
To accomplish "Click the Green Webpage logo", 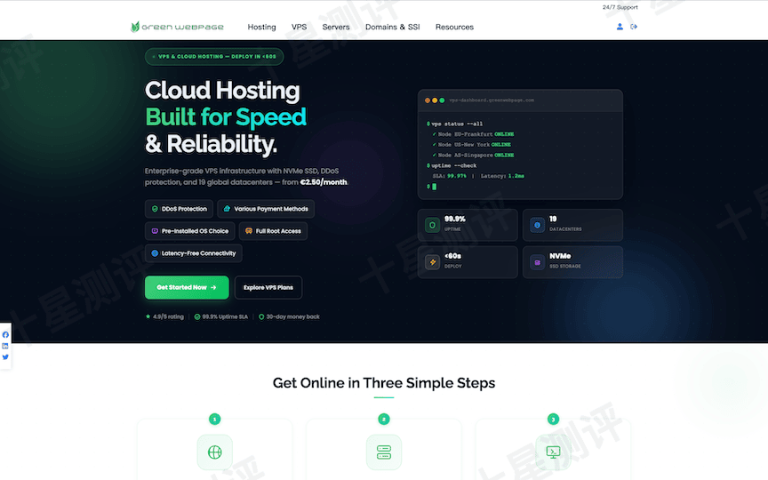I will [x=179, y=27].
